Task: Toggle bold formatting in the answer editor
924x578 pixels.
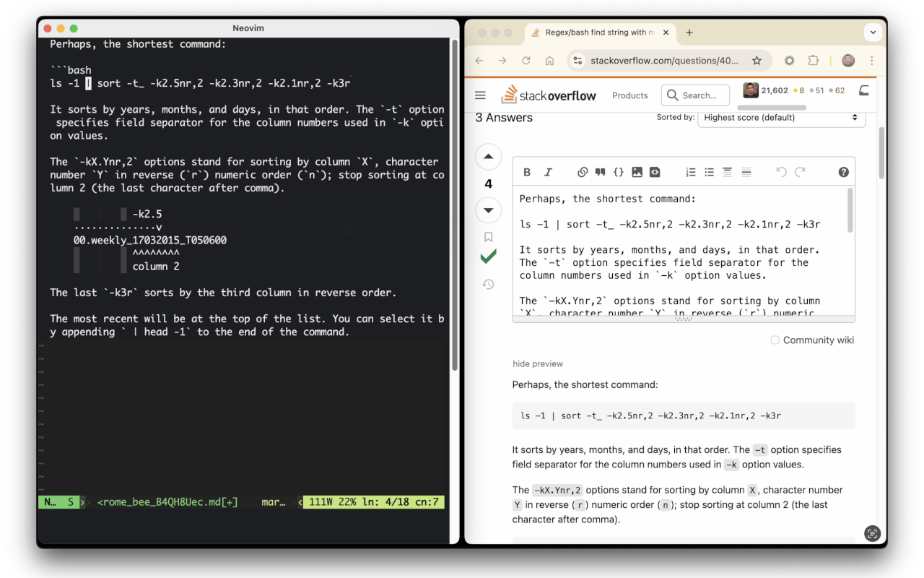Action: coord(527,172)
